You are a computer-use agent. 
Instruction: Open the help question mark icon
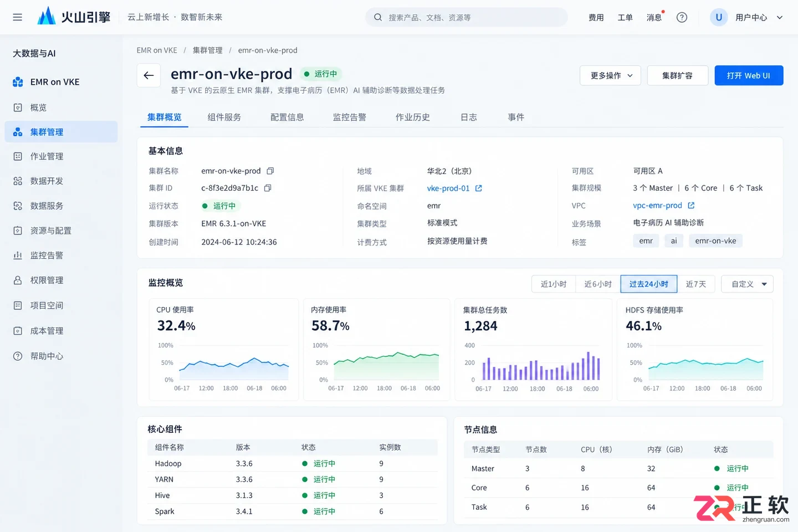[x=682, y=17]
